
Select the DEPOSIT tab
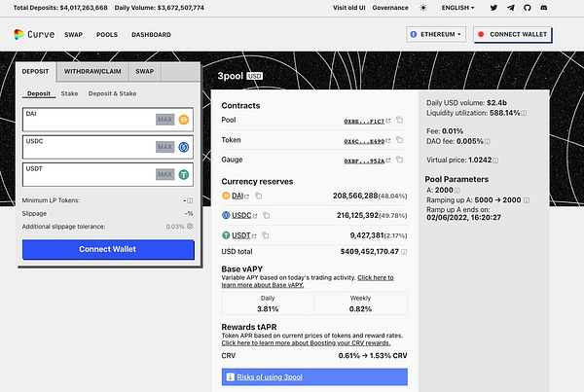click(x=35, y=71)
